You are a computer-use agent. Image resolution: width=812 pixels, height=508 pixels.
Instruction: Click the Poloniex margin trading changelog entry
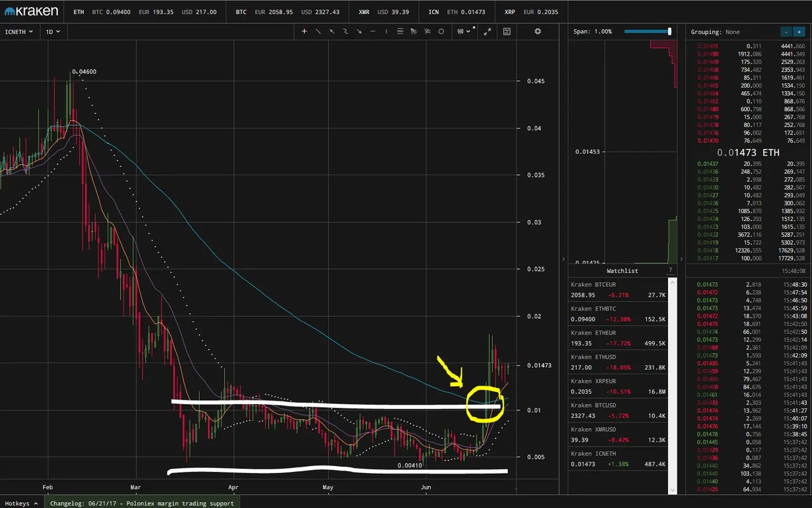(142, 503)
